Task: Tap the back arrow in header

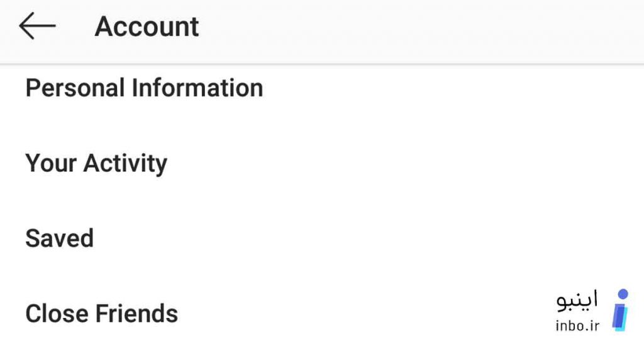Action: (x=37, y=25)
